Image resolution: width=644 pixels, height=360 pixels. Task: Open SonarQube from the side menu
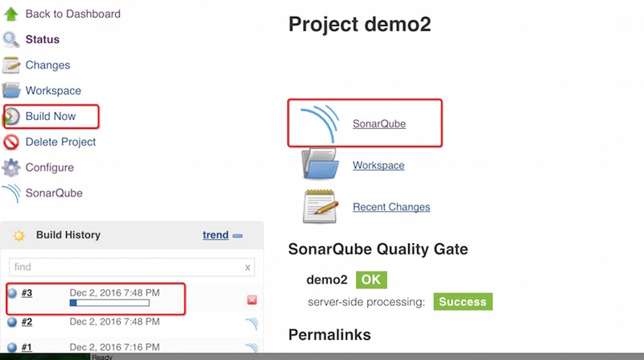coord(54,193)
